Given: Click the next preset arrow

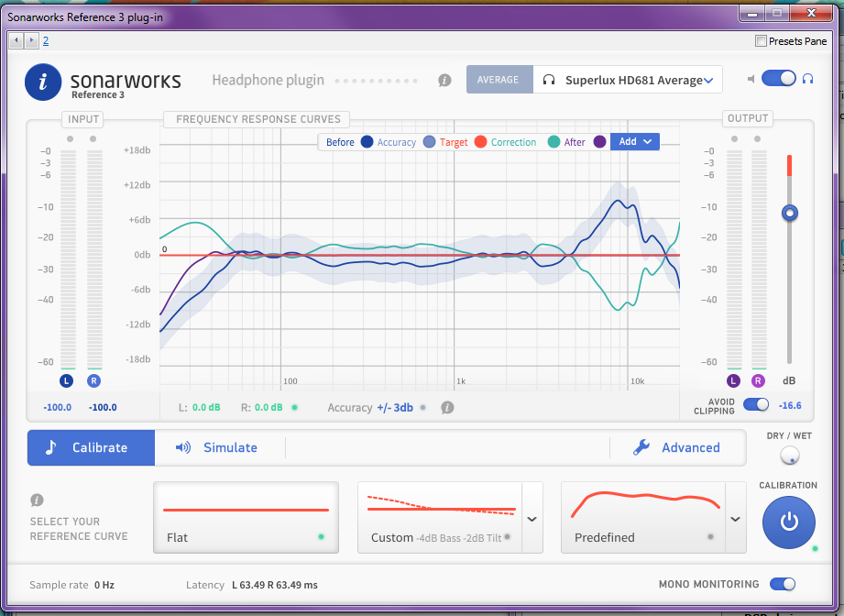Looking at the screenshot, I should point(31,40).
